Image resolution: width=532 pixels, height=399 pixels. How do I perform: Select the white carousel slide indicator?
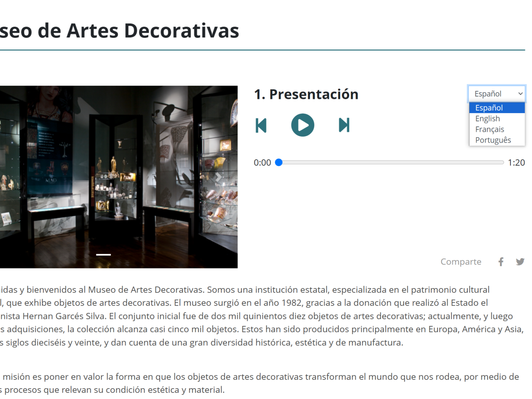[x=103, y=254]
